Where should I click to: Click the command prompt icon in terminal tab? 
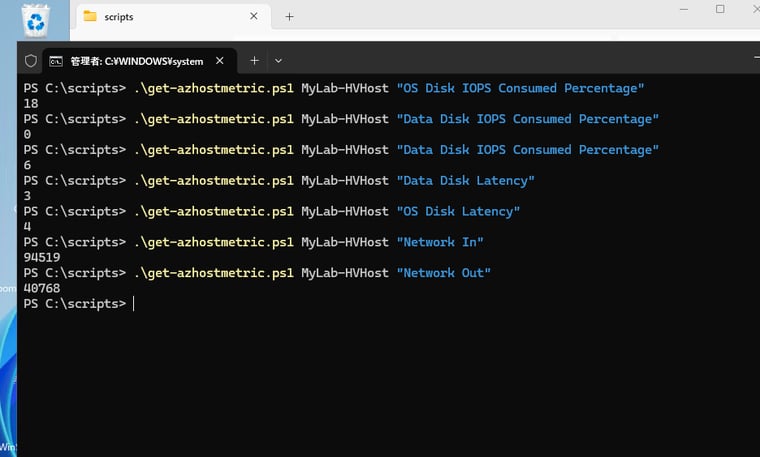[56, 62]
